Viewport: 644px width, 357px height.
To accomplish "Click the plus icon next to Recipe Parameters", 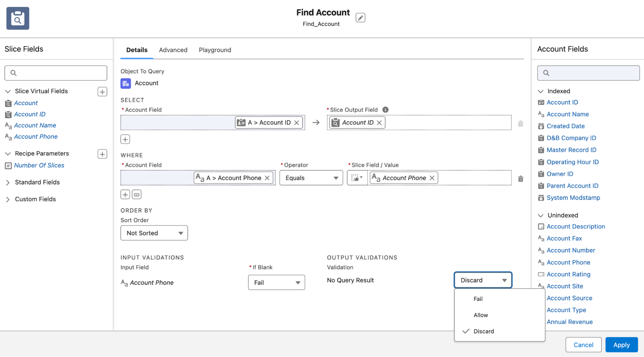I will 102,154.
